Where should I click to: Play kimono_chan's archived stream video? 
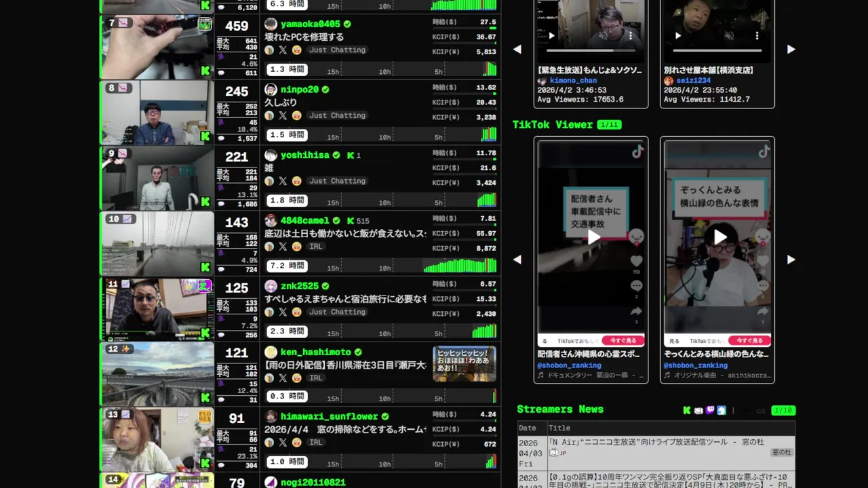[551, 36]
